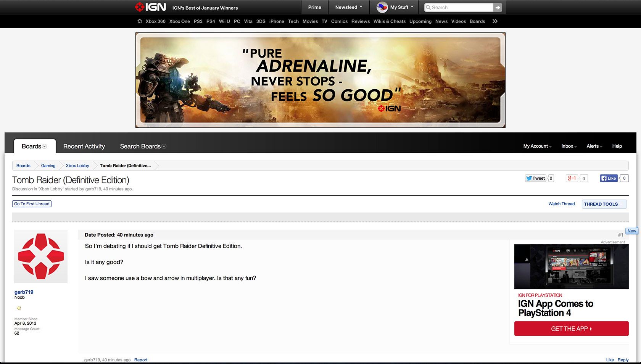Viewport: 641px width, 364px height.
Task: Select Reviews in the nav bar
Action: pyautogui.click(x=361, y=21)
